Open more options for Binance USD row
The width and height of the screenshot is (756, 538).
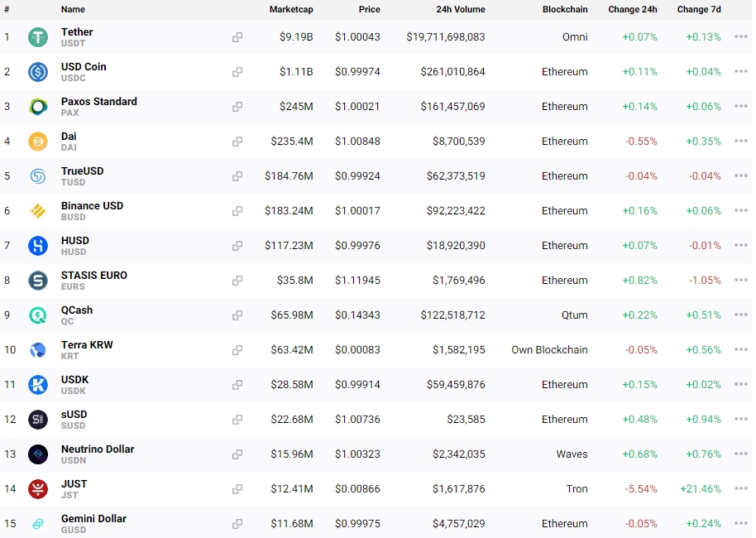coord(741,210)
